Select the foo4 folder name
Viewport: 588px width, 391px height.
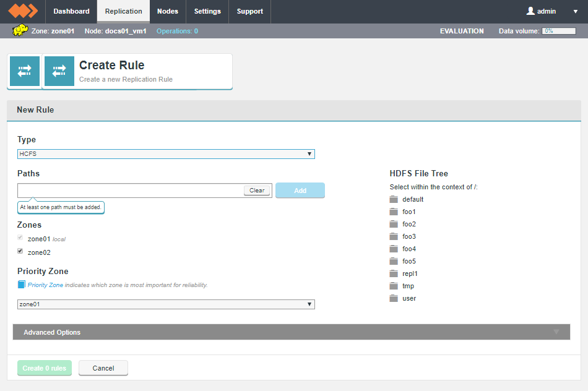pyautogui.click(x=409, y=249)
